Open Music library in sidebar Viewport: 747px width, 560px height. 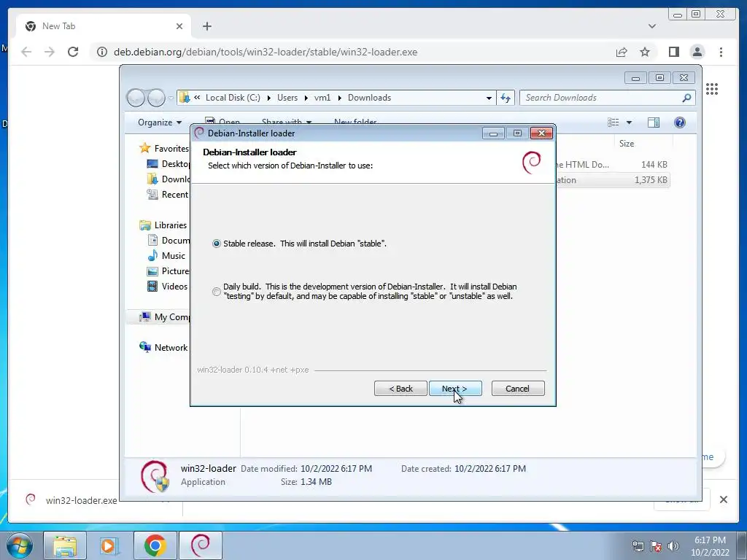coord(166,256)
